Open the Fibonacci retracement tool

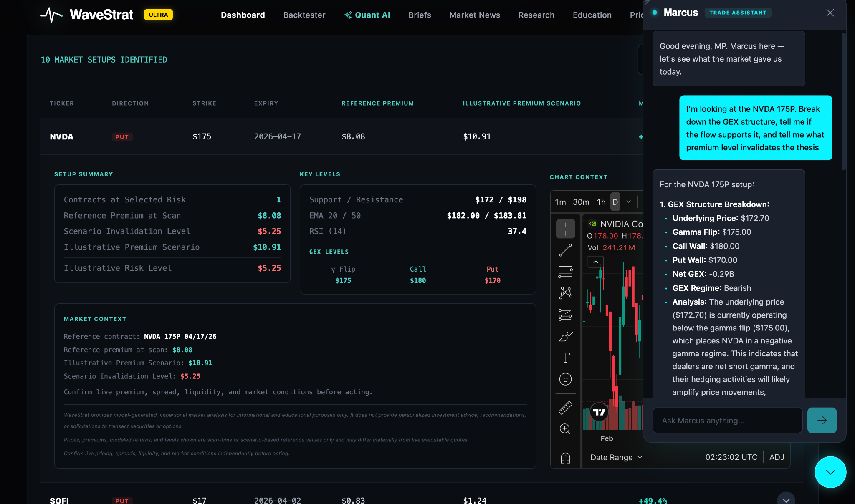click(x=565, y=272)
